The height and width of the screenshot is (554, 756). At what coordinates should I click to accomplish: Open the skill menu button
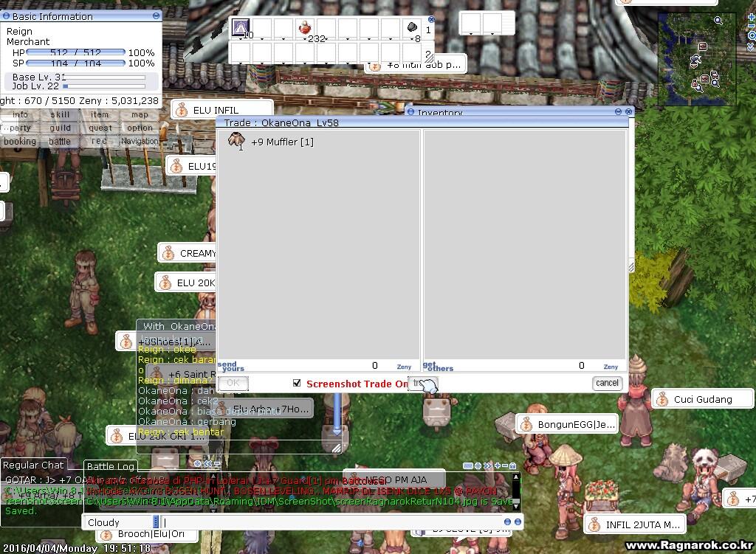(x=60, y=114)
